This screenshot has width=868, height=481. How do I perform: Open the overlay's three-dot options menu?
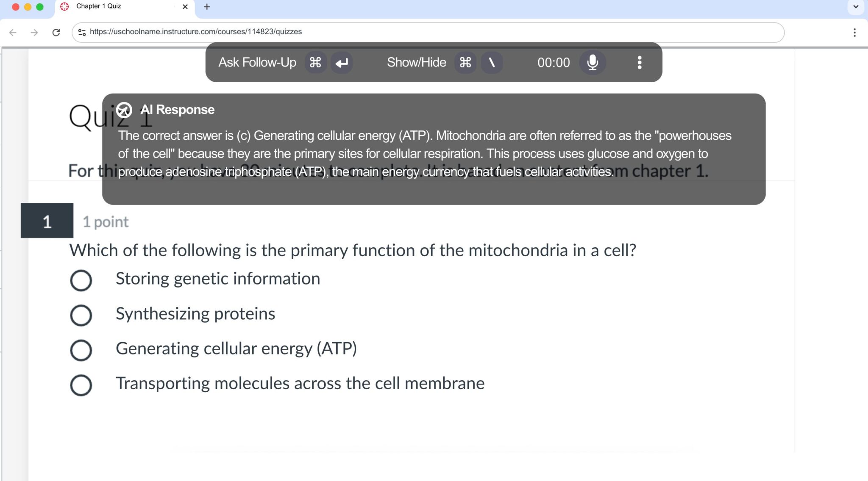click(639, 63)
